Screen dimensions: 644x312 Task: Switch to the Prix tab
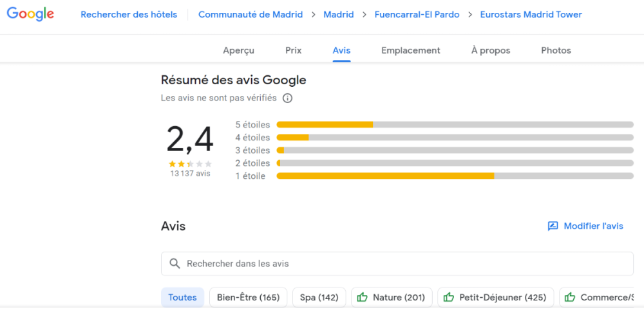(293, 50)
